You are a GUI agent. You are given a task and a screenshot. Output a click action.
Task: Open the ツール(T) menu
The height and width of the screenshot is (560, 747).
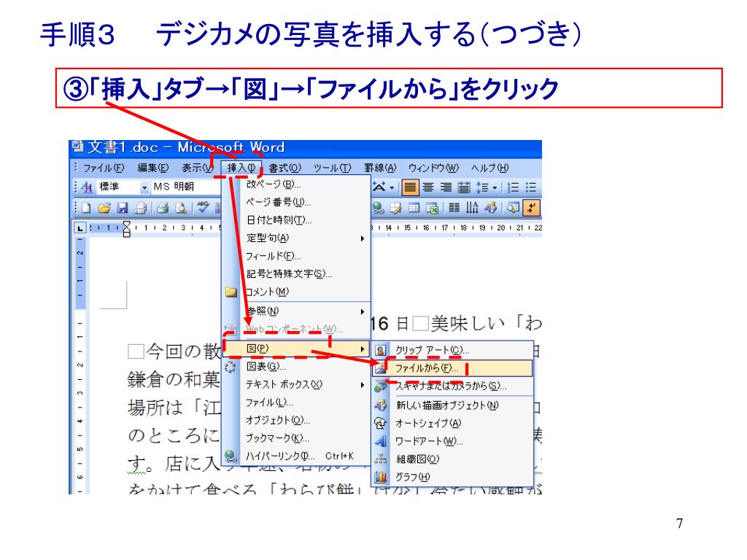tap(332, 168)
